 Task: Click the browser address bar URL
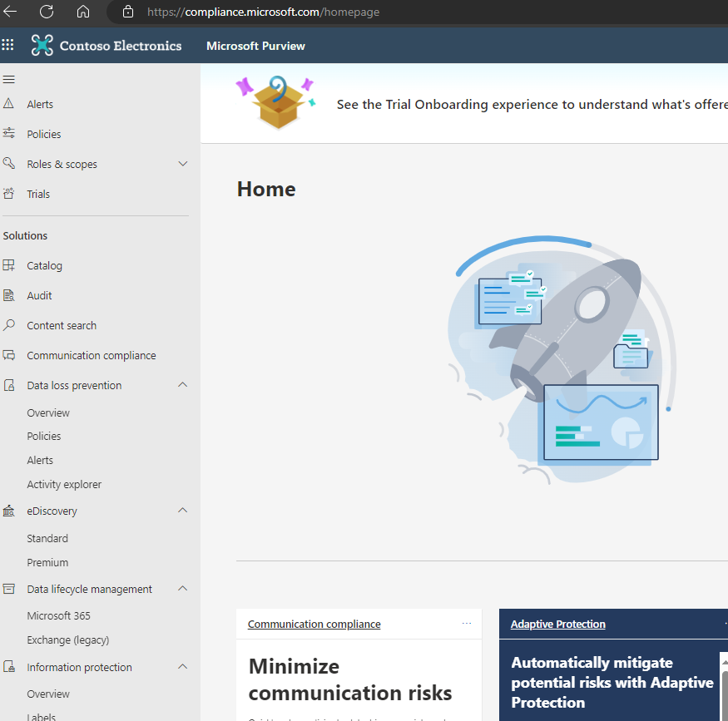[263, 12]
